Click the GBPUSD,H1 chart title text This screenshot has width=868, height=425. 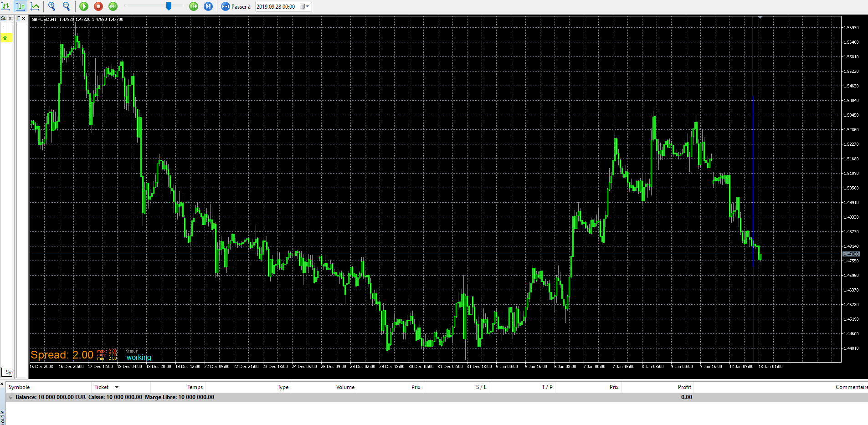(x=44, y=20)
